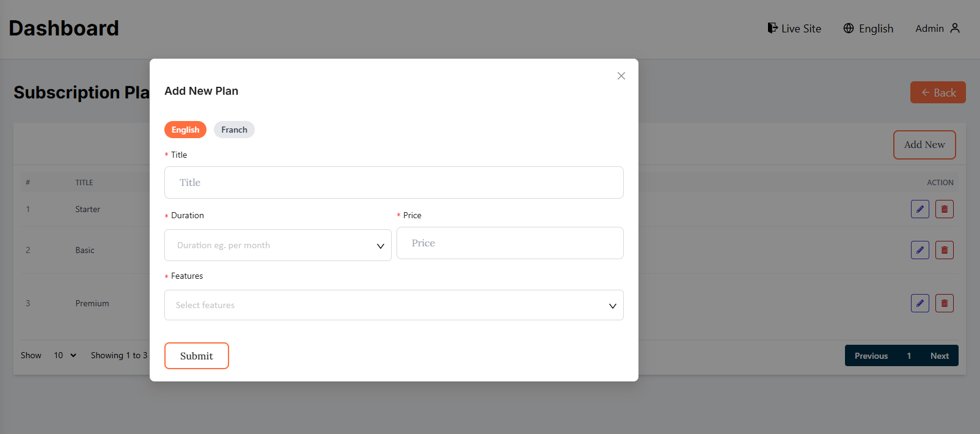Click the globe language icon
Screen dimensions: 980x434
pos(849,28)
